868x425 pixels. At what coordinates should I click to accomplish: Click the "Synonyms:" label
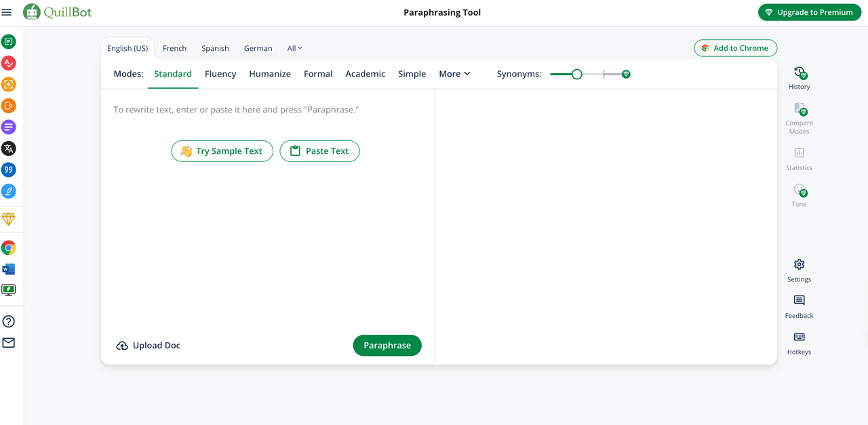(519, 74)
